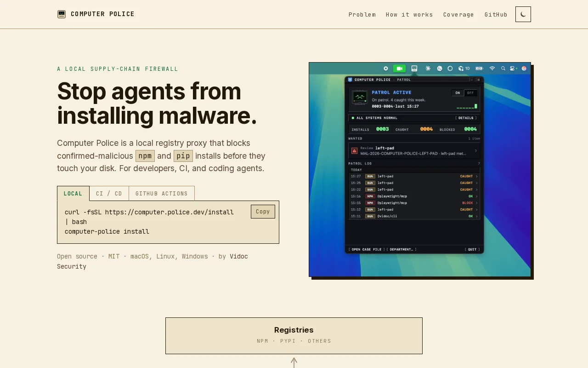588x368 pixels.
Task: Expand the left-pad Wanted review chevron
Action: point(476,150)
